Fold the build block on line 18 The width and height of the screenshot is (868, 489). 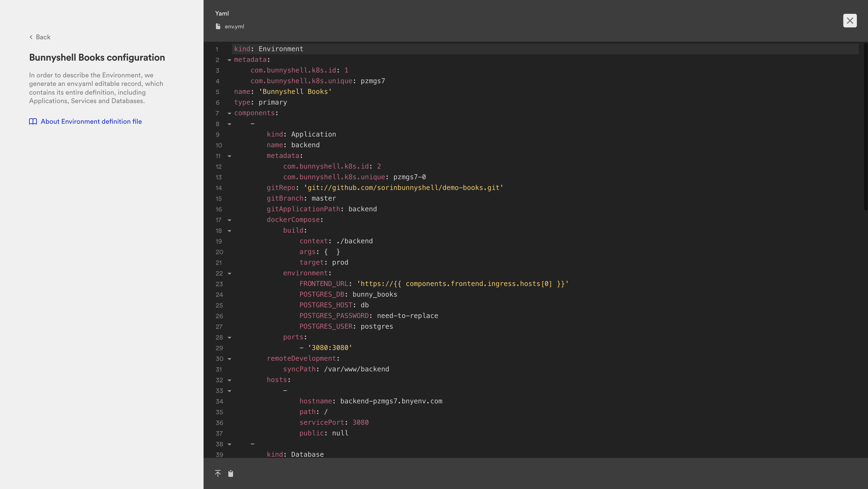point(229,231)
